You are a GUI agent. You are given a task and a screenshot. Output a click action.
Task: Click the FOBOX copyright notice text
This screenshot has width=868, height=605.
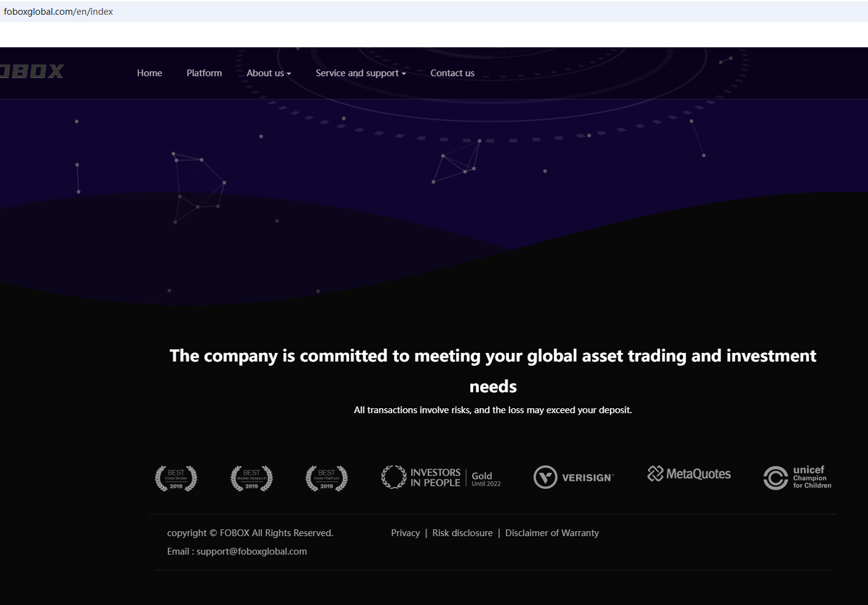point(250,533)
